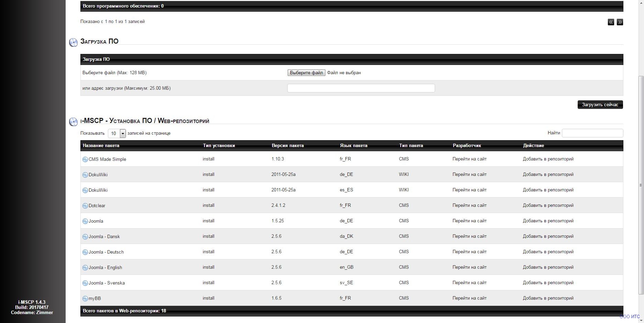Sort by the Тип установки column
Viewport: 644px width, 323px height.
point(219,145)
